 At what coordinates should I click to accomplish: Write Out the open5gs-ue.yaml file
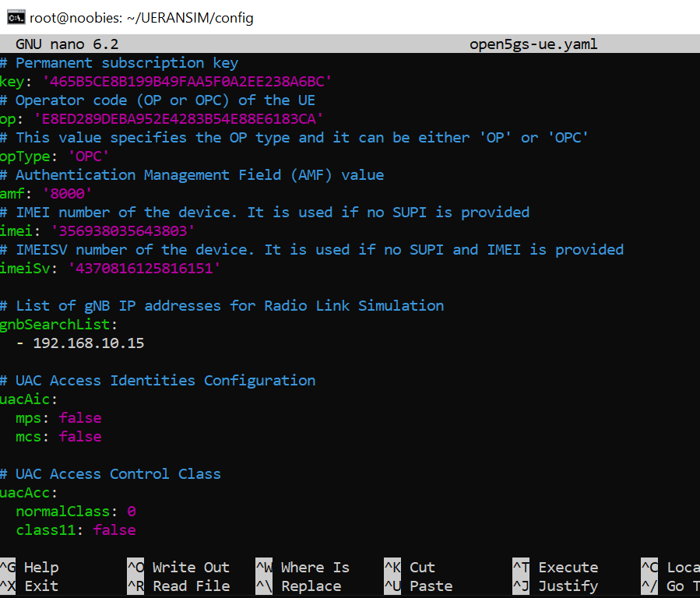click(x=191, y=567)
